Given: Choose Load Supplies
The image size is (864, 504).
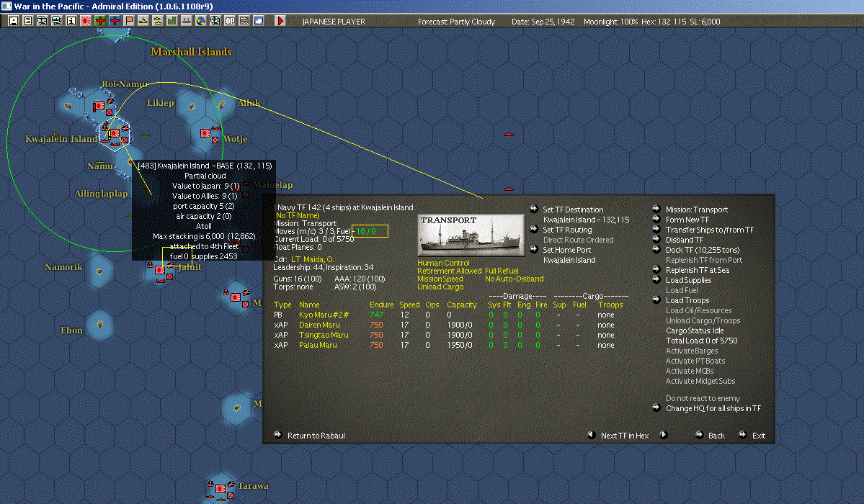Looking at the screenshot, I should (688, 280).
